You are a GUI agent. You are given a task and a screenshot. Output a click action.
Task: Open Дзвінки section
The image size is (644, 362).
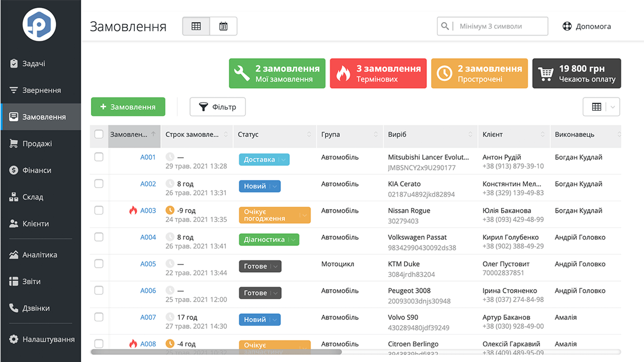[40, 308]
